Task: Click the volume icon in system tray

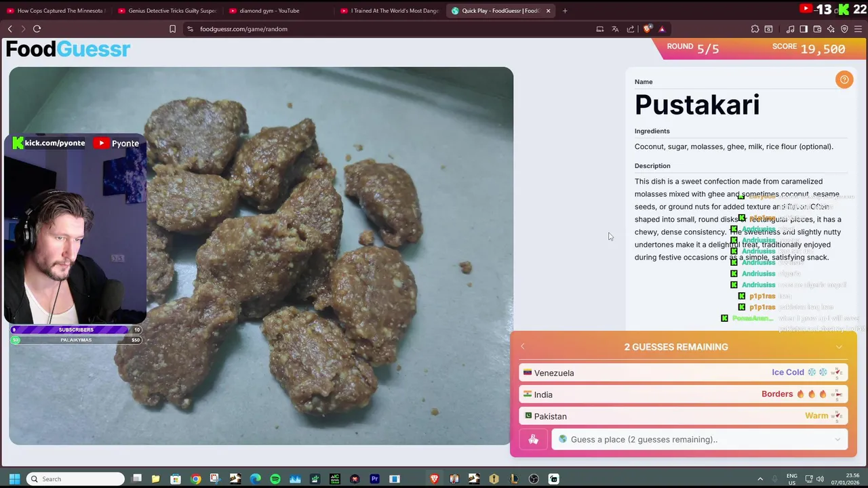Action: point(820,479)
